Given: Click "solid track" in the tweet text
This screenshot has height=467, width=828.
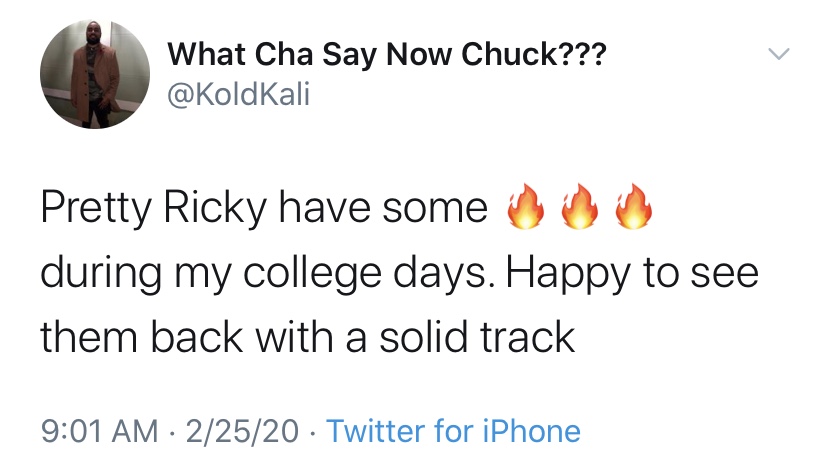Looking at the screenshot, I should point(470,337).
